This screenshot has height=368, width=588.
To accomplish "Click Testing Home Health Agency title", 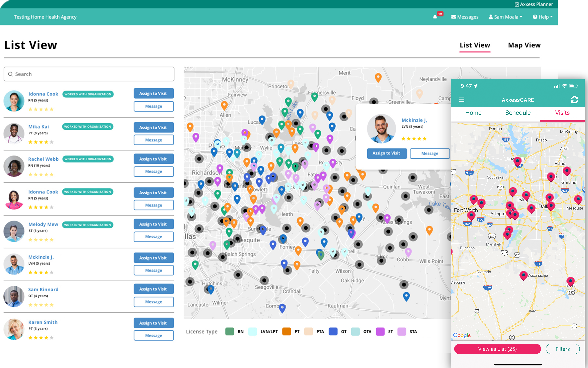I will point(45,17).
